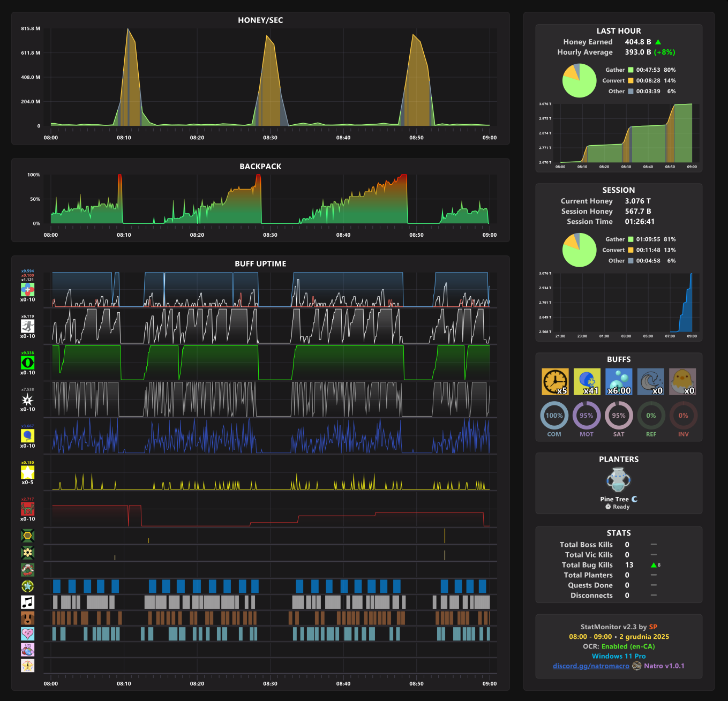This screenshot has width=728, height=701.
Task: Click the Pine Tree planter vase icon
Action: point(618,479)
